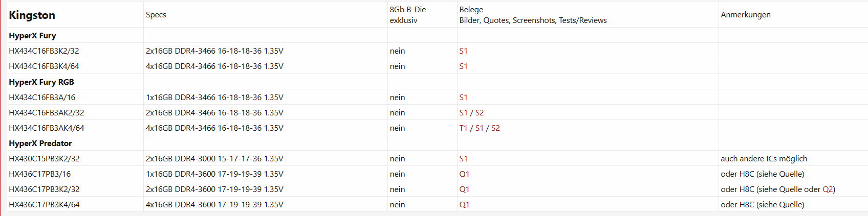
Task: Open S1 screenshot link for HX430C15PB3K2/32
Action: 463,159
